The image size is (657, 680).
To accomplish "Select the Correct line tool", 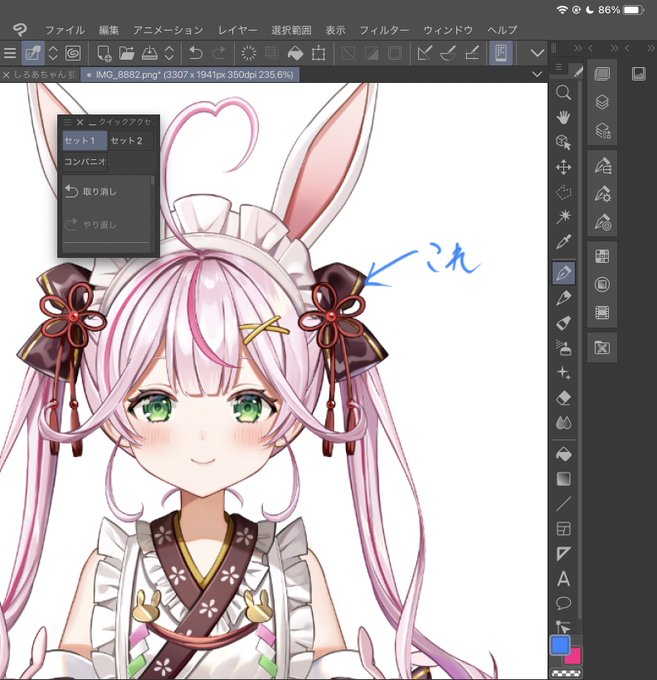I will [563, 627].
